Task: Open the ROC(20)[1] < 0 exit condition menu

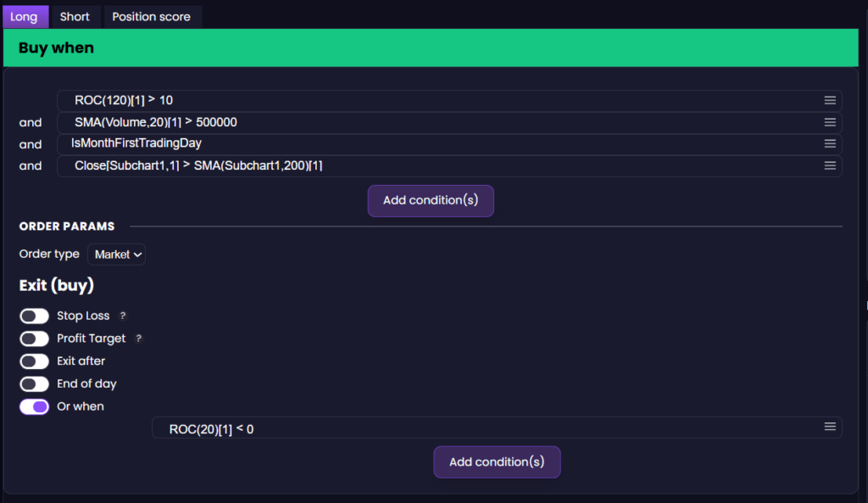Action: [830, 428]
